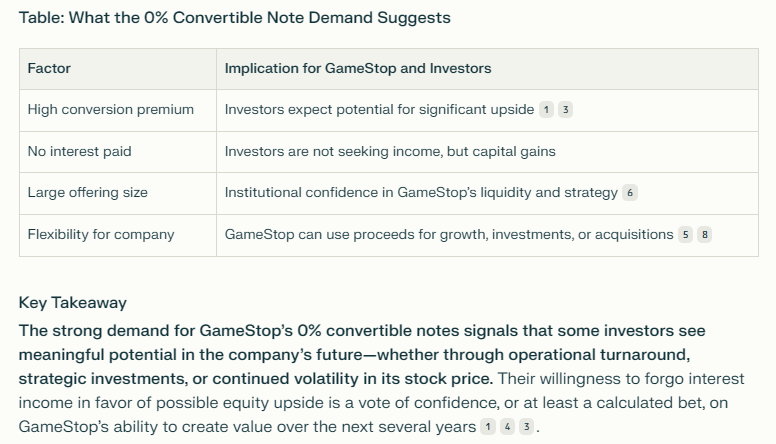Open citation 3 beside significant upside text
Viewport: 776px width, 444px height.
click(x=566, y=110)
